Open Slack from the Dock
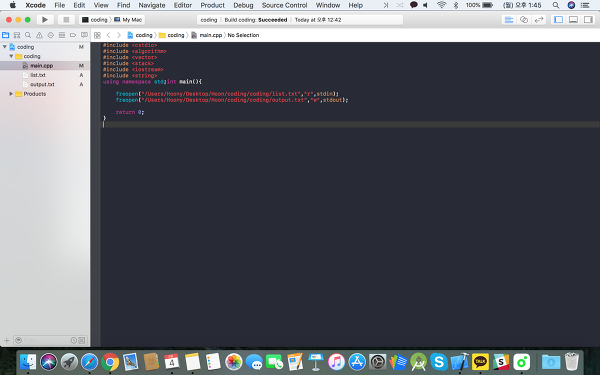This screenshot has height=375, width=600. [501, 362]
